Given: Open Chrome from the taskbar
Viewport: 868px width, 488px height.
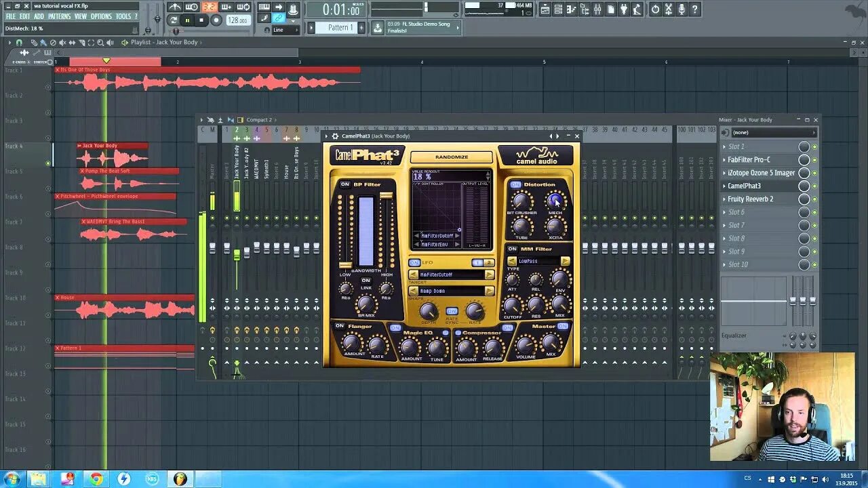Looking at the screenshot, I should [x=96, y=479].
